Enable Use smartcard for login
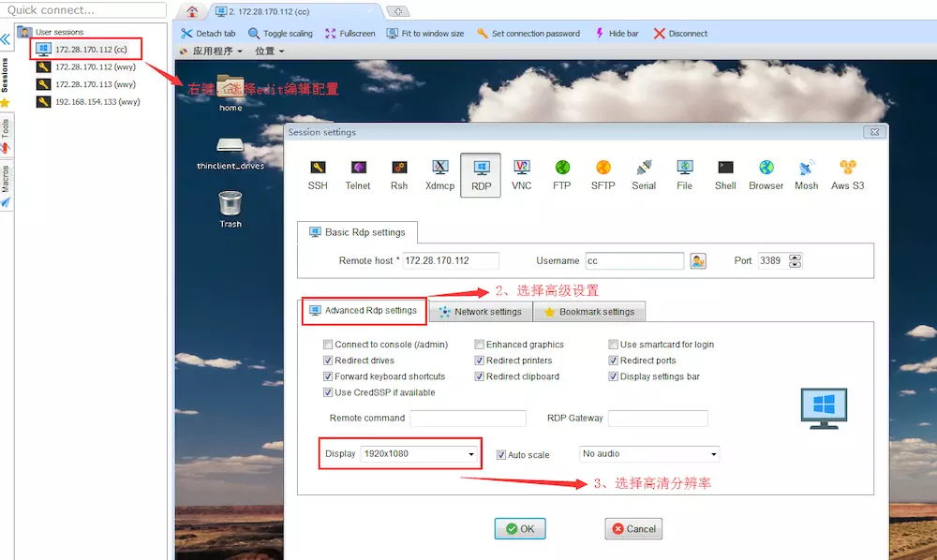This screenshot has height=560, width=937. [x=613, y=345]
